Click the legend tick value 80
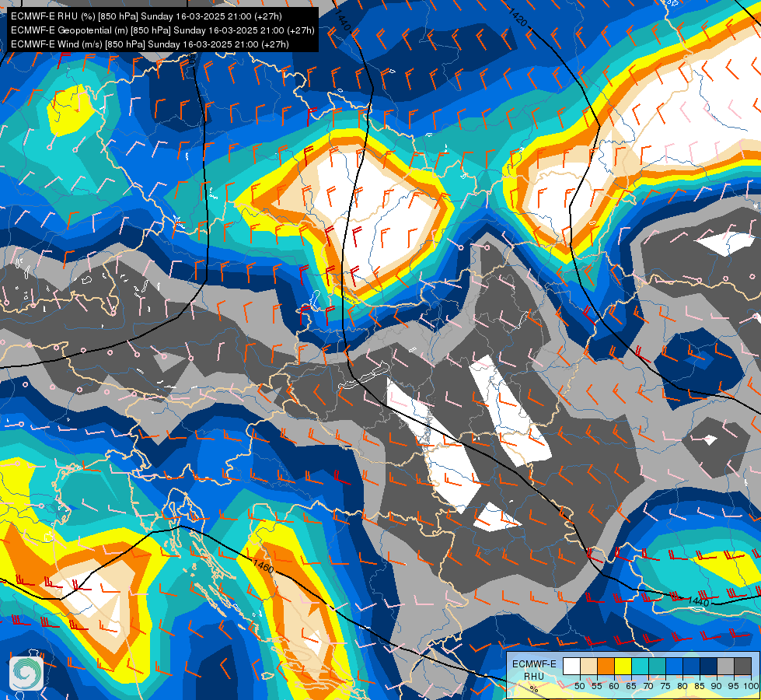 point(682,686)
